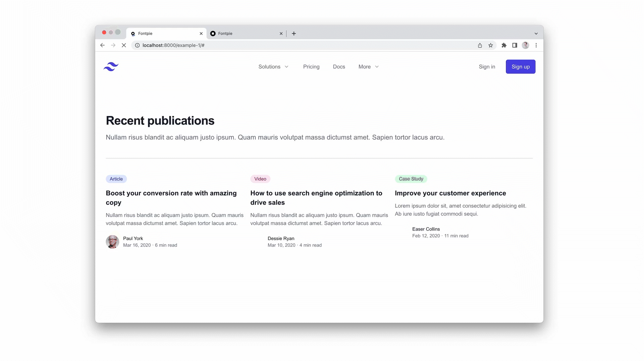
Task: Click the wave logo in header
Action: point(111,67)
